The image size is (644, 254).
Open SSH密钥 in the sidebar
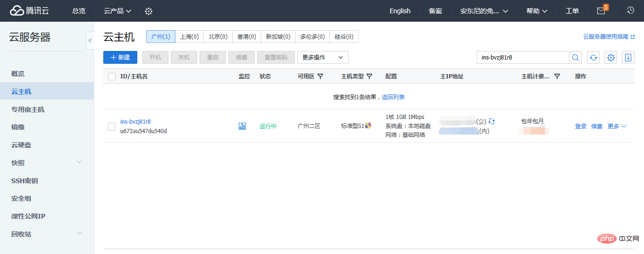tap(25, 181)
